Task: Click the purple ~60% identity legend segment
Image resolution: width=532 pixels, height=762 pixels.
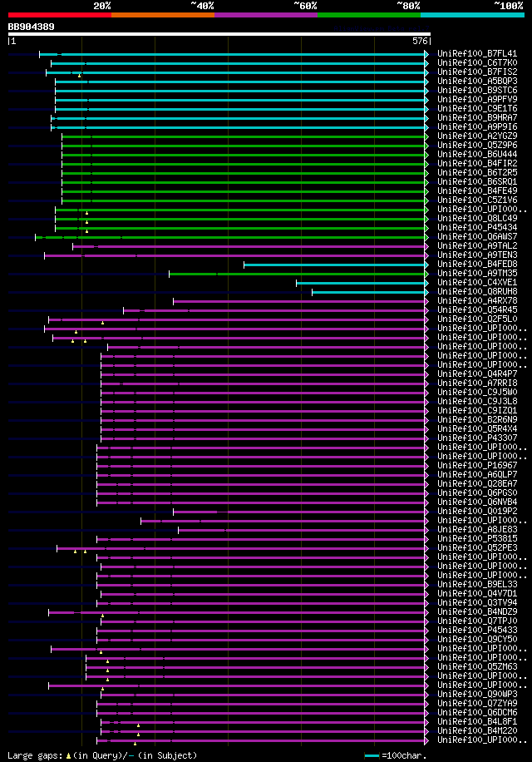Action: pos(266,15)
